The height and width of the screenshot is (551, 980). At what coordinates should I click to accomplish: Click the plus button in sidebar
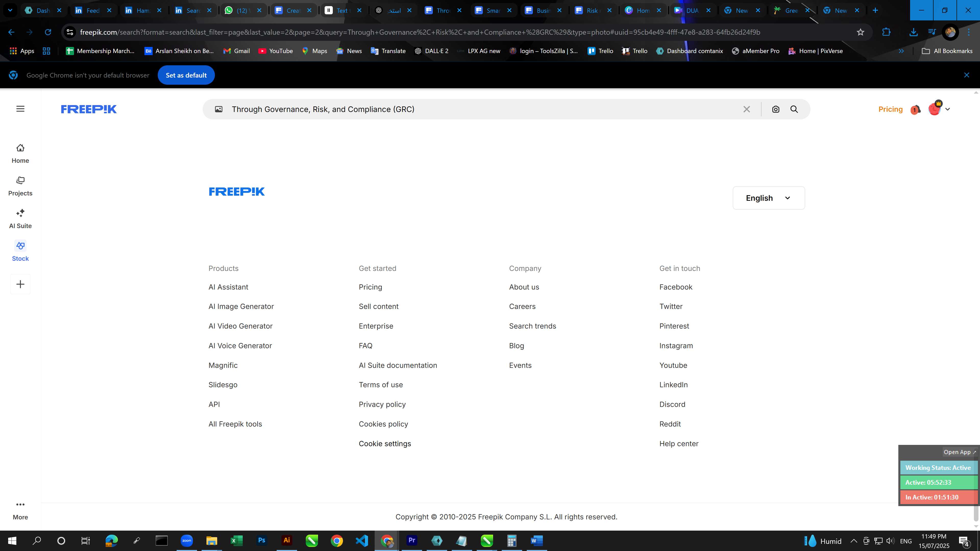tap(20, 284)
